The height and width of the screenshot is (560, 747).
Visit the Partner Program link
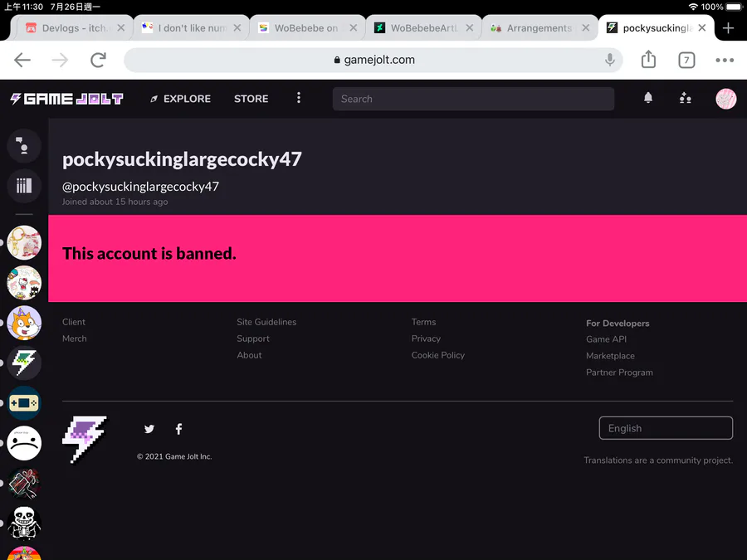click(x=619, y=373)
